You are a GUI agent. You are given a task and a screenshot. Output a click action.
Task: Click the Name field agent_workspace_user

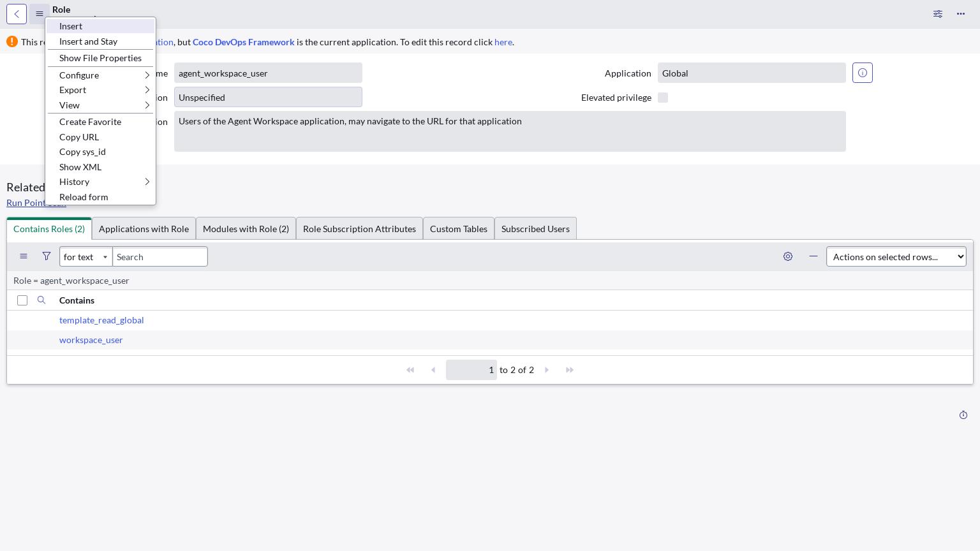point(268,73)
